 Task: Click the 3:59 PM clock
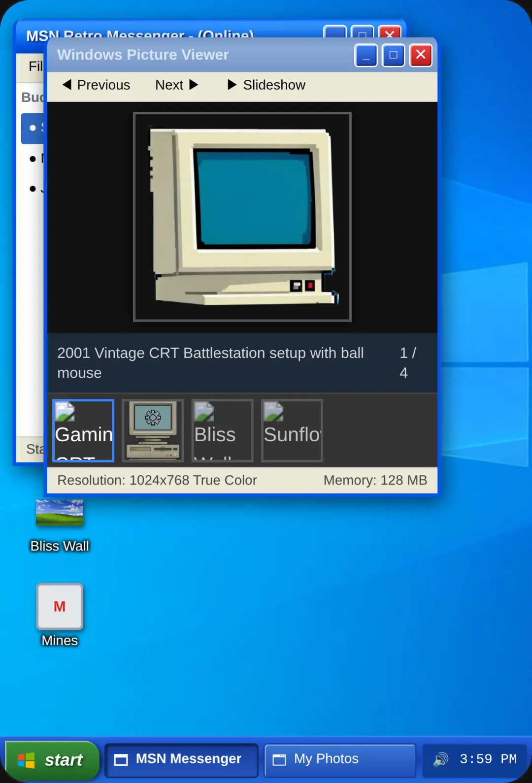coord(488,759)
